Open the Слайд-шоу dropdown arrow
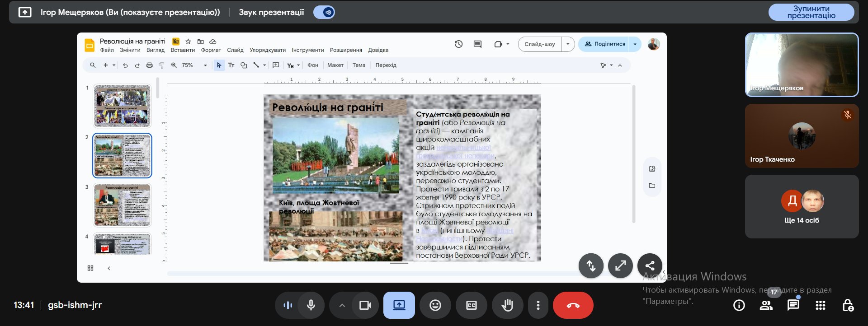868x326 pixels. click(568, 44)
